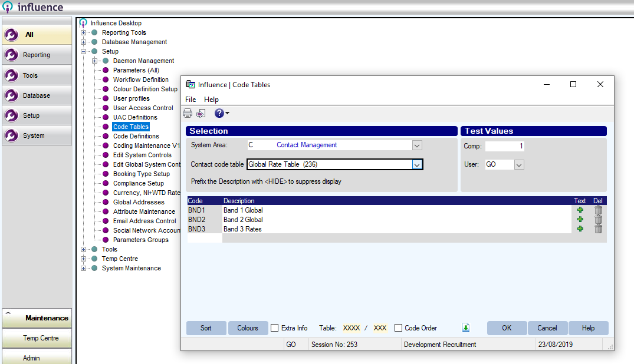This screenshot has height=364, width=634.
Task: Click the Code Tables window title icon
Action: tap(190, 84)
